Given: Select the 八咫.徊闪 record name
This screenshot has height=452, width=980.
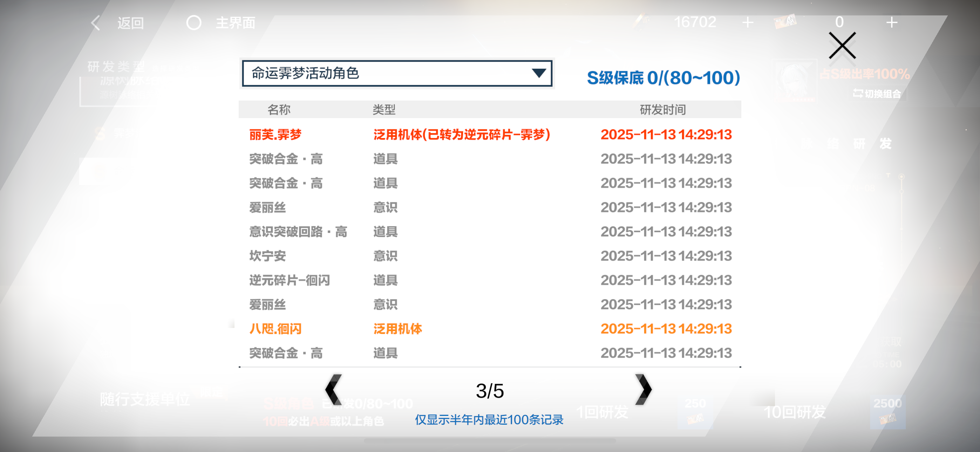Looking at the screenshot, I should coord(275,329).
